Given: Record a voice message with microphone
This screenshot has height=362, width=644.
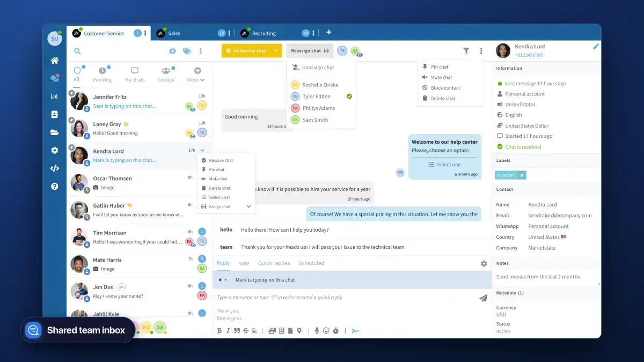Looking at the screenshot, I should click(x=317, y=331).
